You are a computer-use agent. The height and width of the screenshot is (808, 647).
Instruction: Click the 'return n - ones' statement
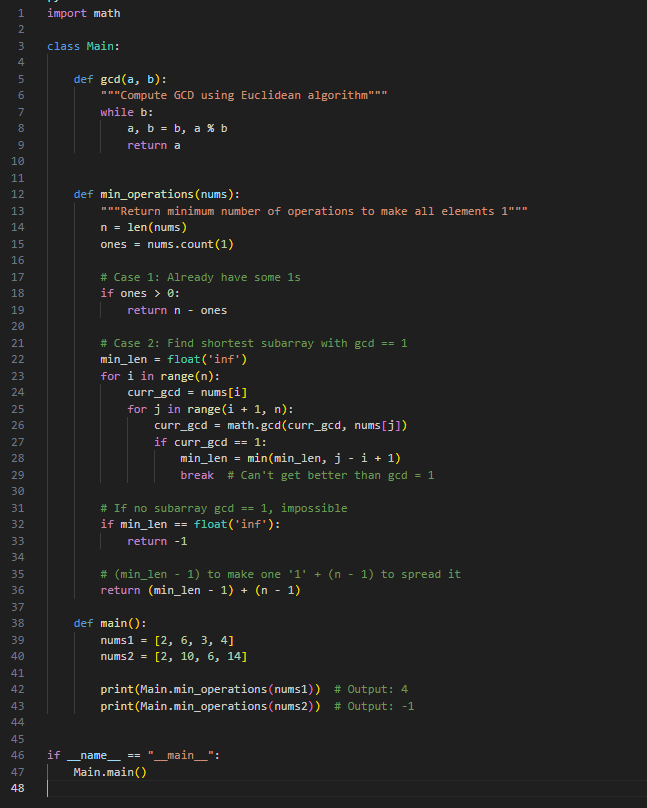[177, 310]
